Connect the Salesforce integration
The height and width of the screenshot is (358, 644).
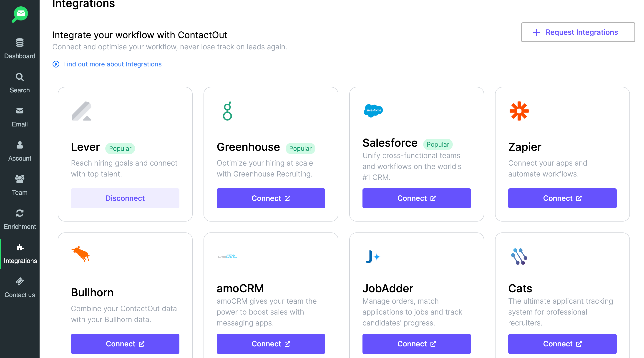coord(416,198)
